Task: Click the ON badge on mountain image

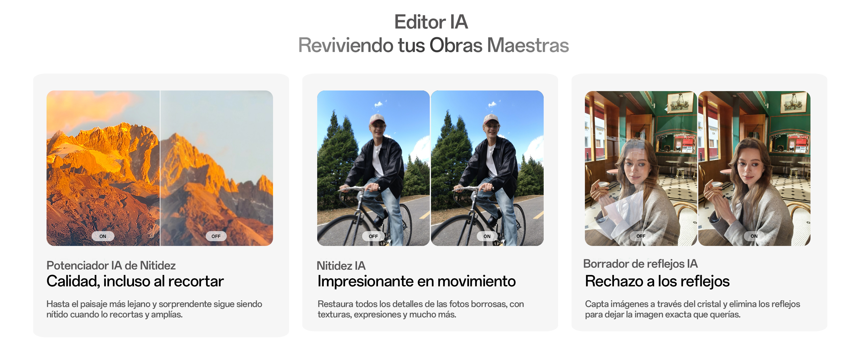Action: 103,236
